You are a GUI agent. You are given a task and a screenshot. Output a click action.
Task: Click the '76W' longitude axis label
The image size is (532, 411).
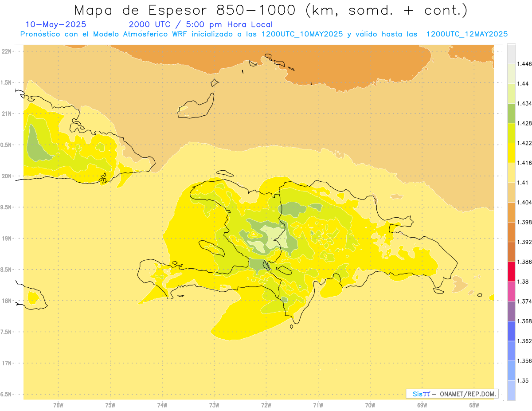click(58, 405)
